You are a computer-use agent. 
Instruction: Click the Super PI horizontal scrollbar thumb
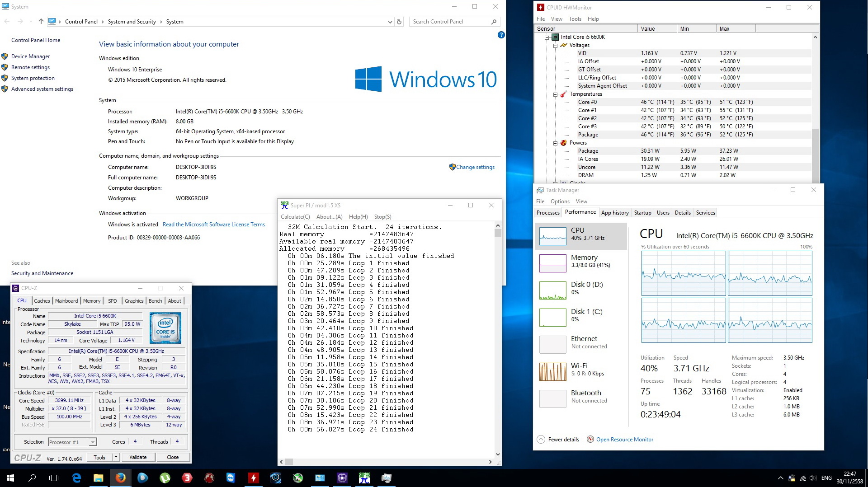pyautogui.click(x=289, y=462)
